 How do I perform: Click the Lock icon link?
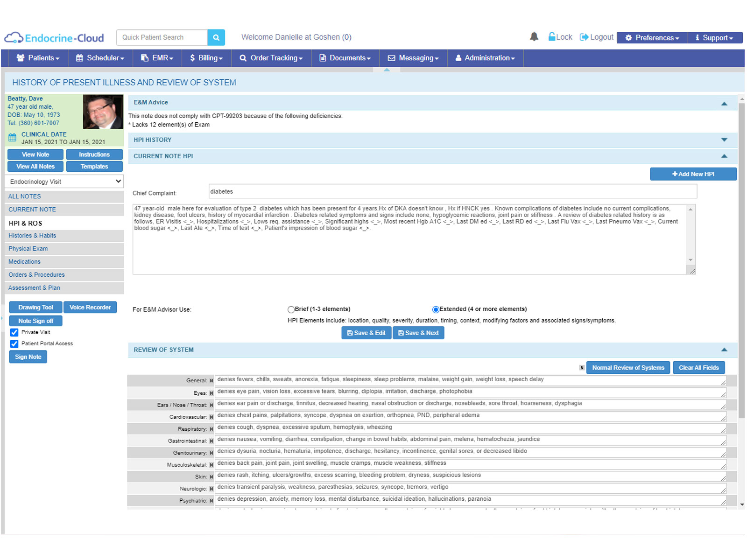click(560, 37)
